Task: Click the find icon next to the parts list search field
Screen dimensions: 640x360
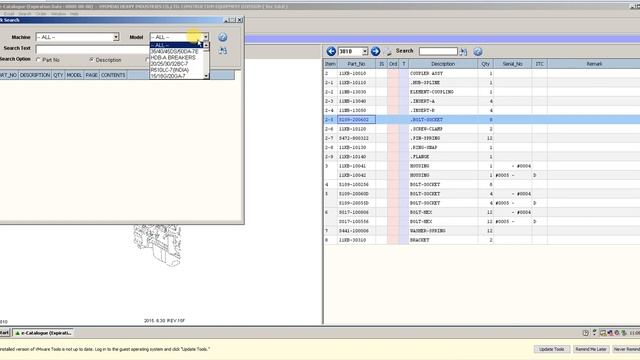Action: [463, 52]
